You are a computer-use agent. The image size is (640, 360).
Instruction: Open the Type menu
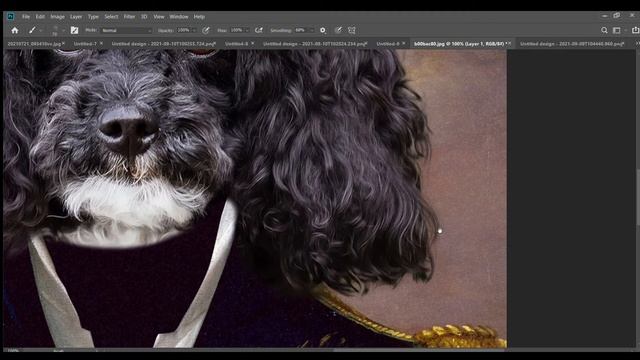pyautogui.click(x=93, y=17)
